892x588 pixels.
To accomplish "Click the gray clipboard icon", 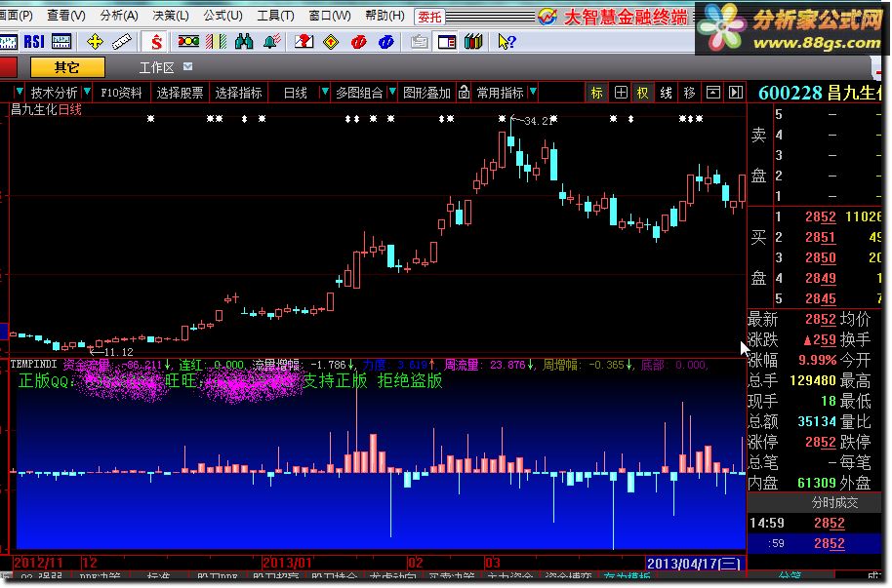I will coord(420,42).
